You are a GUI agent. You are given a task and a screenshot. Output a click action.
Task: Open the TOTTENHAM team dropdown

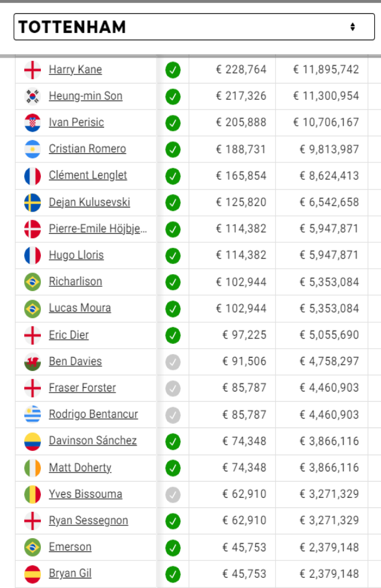[194, 26]
